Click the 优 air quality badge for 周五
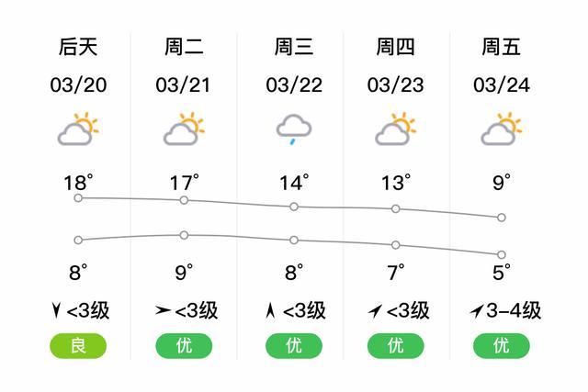This screenshot has width=588, height=392. 502,345
